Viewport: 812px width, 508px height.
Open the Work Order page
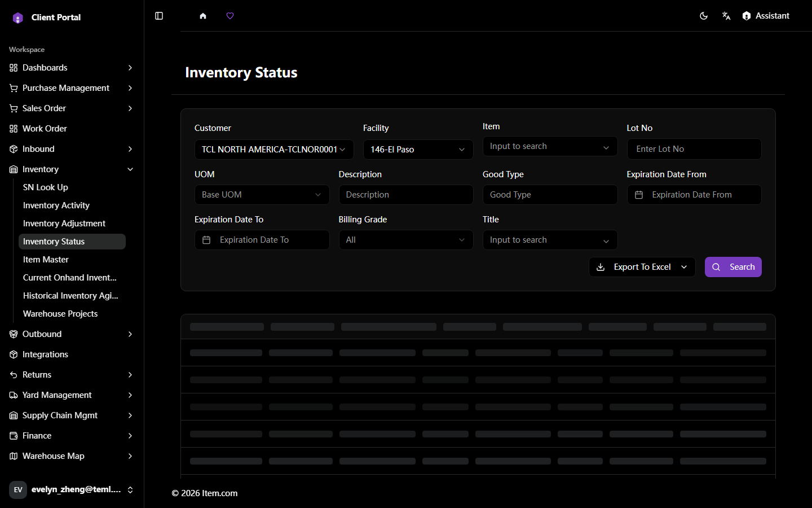pos(72,129)
